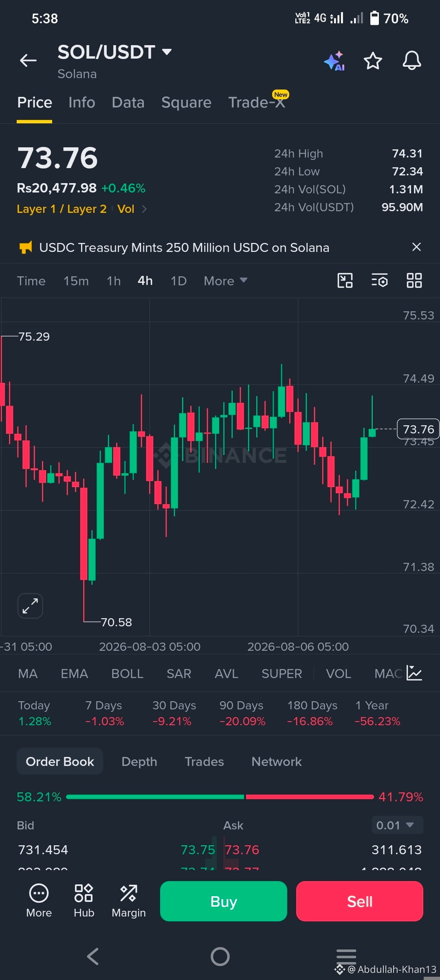The image size is (440, 980).
Task: Open the Layer 1 / Layer 2 link
Action: [62, 209]
